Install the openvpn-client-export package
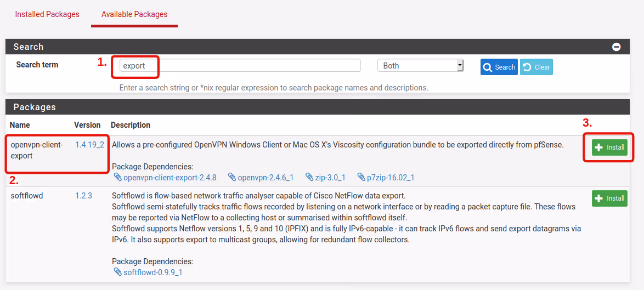Image resolution: width=644 pixels, height=290 pixels. coord(609,147)
